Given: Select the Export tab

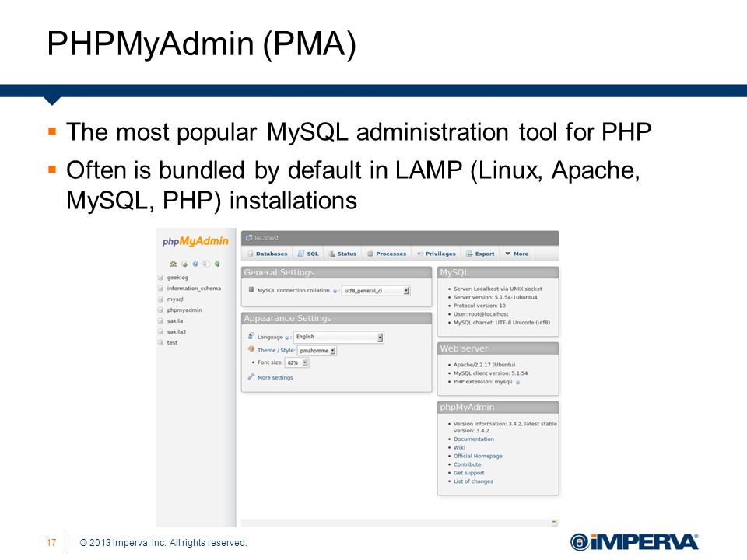Looking at the screenshot, I should pyautogui.click(x=480, y=254).
